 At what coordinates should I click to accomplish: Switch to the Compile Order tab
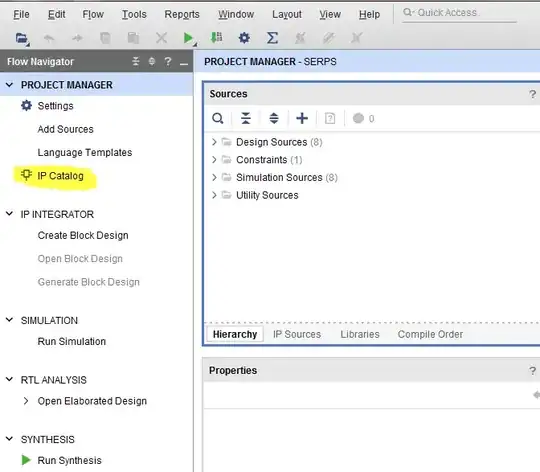click(430, 334)
